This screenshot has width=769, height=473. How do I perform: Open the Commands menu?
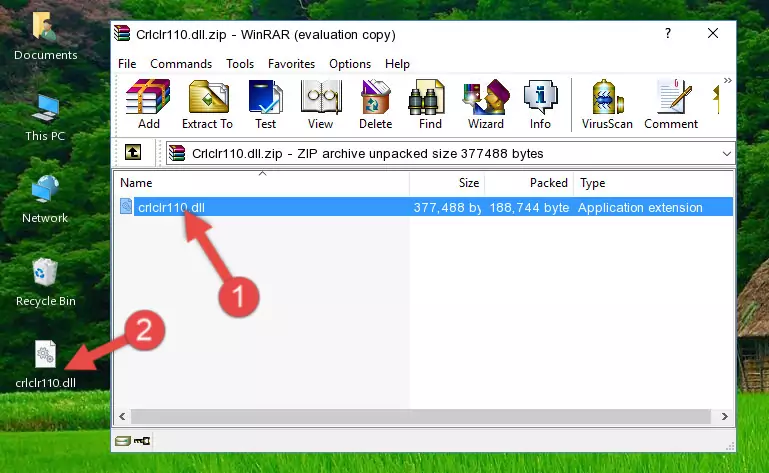click(x=181, y=64)
